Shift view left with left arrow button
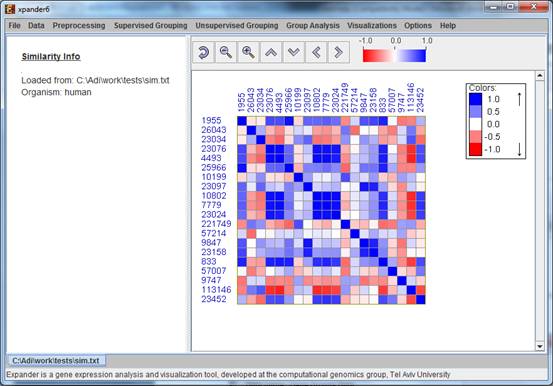The width and height of the screenshot is (553, 386). click(x=316, y=53)
